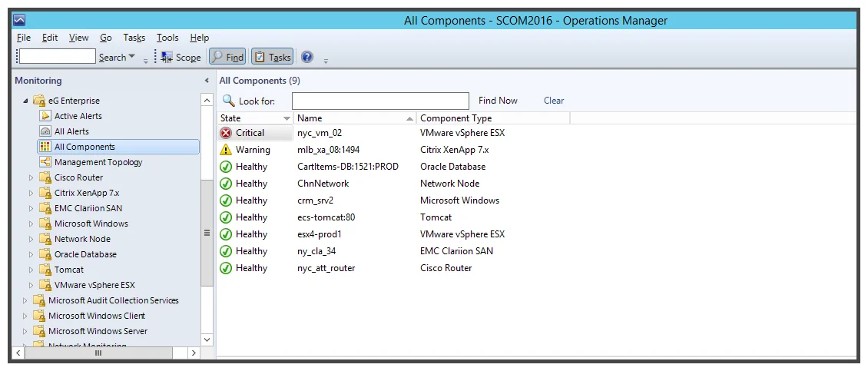Select the Management Topology tree item
This screenshot has height=371, width=868.
coord(98,162)
